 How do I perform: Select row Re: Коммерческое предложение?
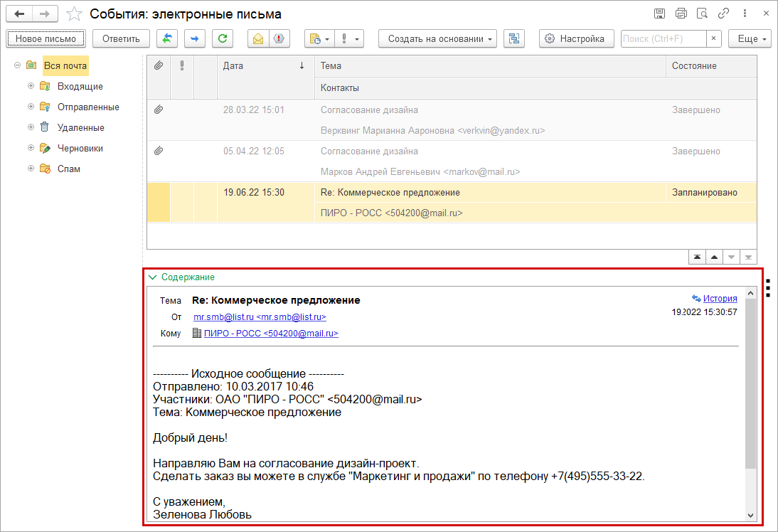coord(452,203)
